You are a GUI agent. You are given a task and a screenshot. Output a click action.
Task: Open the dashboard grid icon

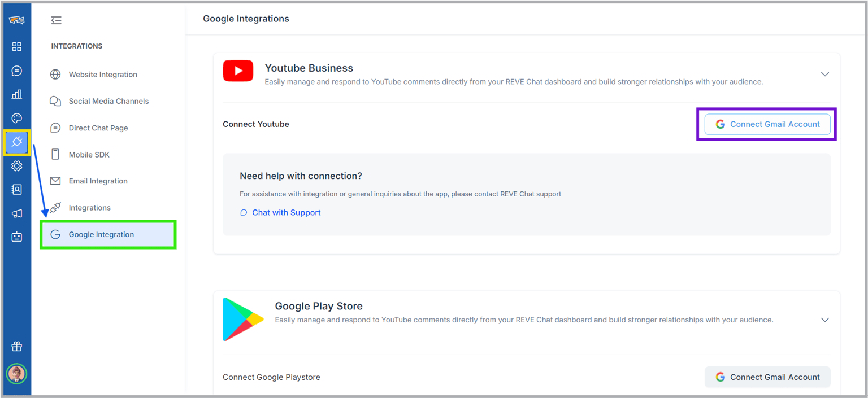click(x=16, y=47)
